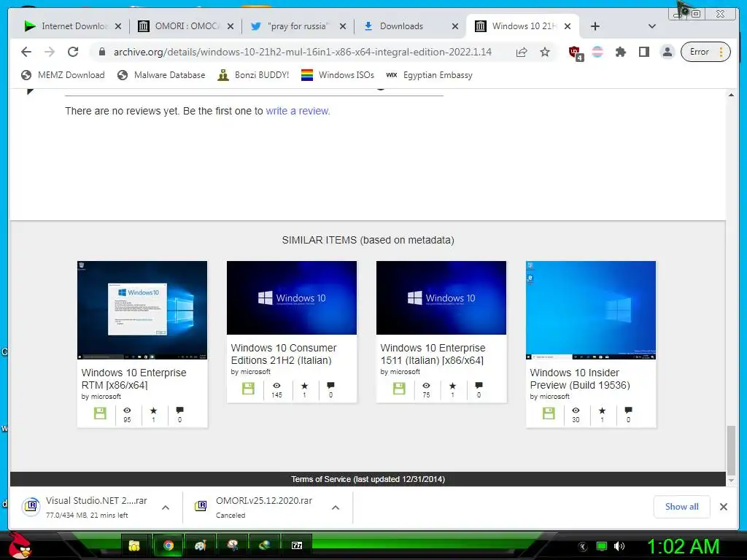Image resolution: width=747 pixels, height=560 pixels.
Task: Close the OMORI tab
Action: point(231,26)
